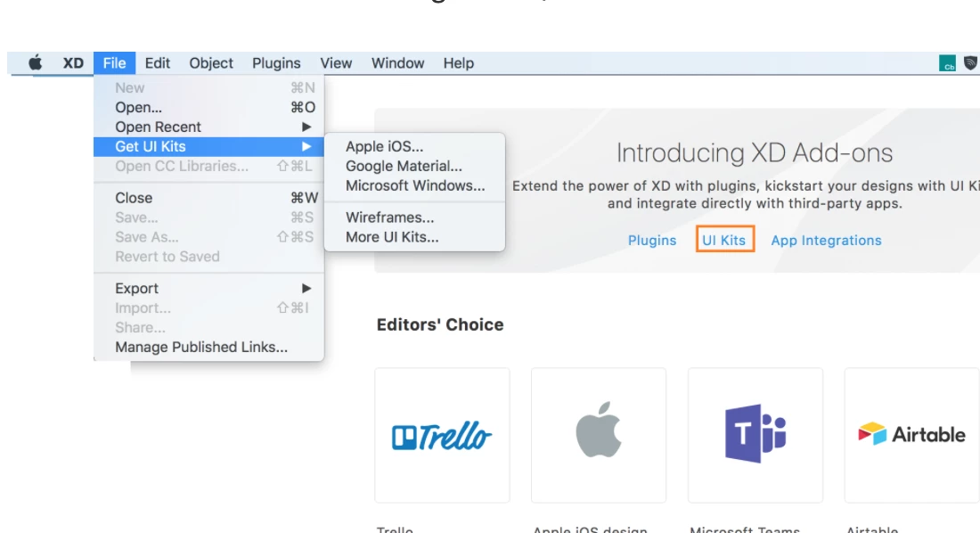The image size is (980, 533).
Task: Open the Microsoft Teams add-on card
Action: pyautogui.click(x=755, y=436)
